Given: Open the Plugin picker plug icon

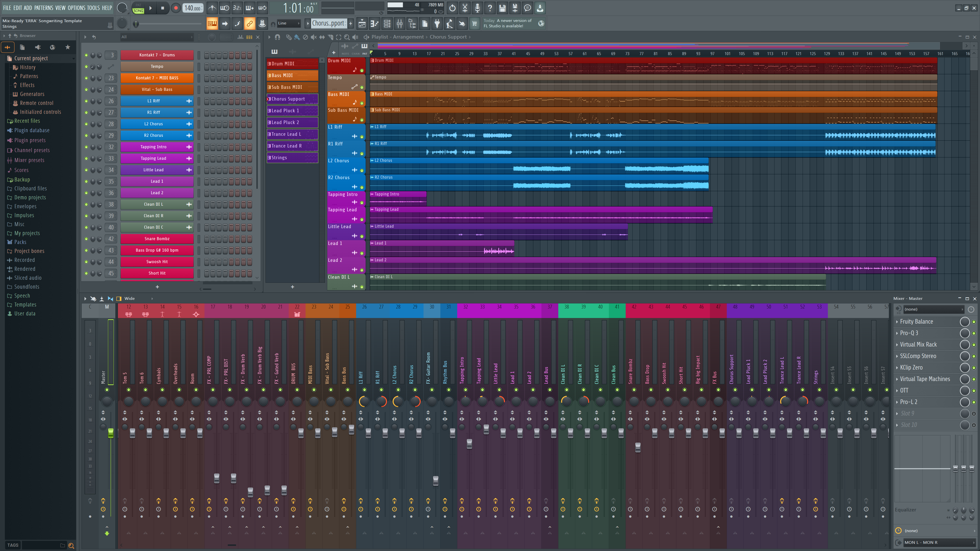Looking at the screenshot, I should point(437,23).
